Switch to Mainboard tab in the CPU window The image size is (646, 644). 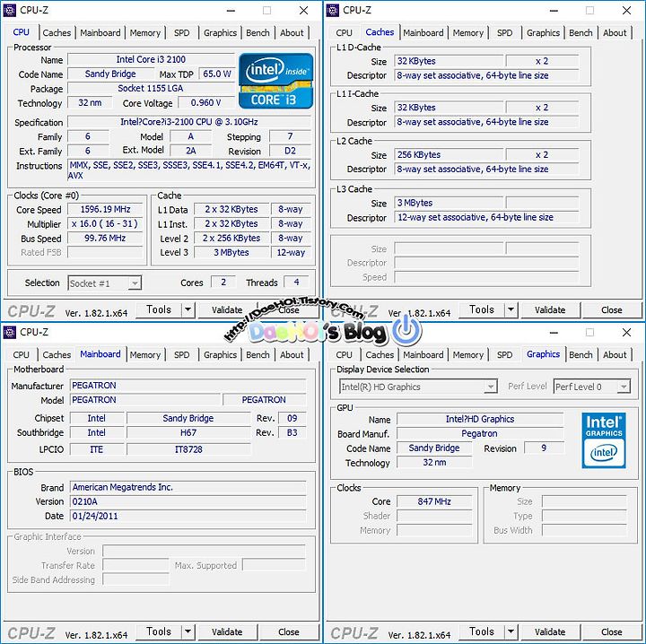pos(100,32)
